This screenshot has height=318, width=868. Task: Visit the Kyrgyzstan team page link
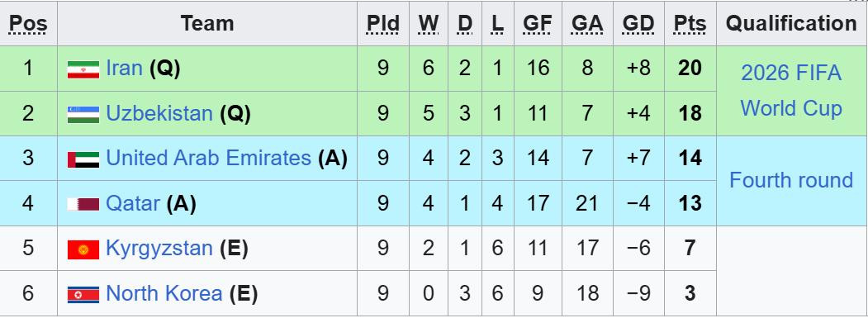tap(159, 248)
